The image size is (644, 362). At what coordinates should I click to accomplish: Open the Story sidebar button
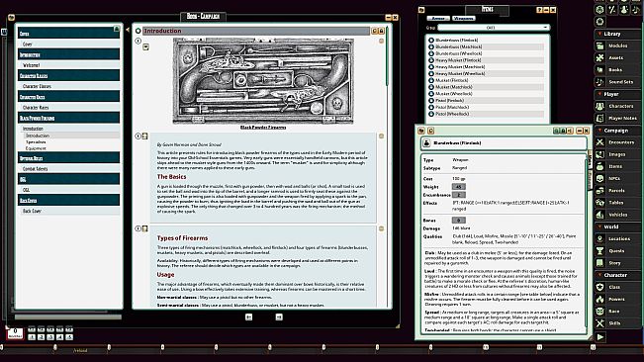[x=617, y=263]
